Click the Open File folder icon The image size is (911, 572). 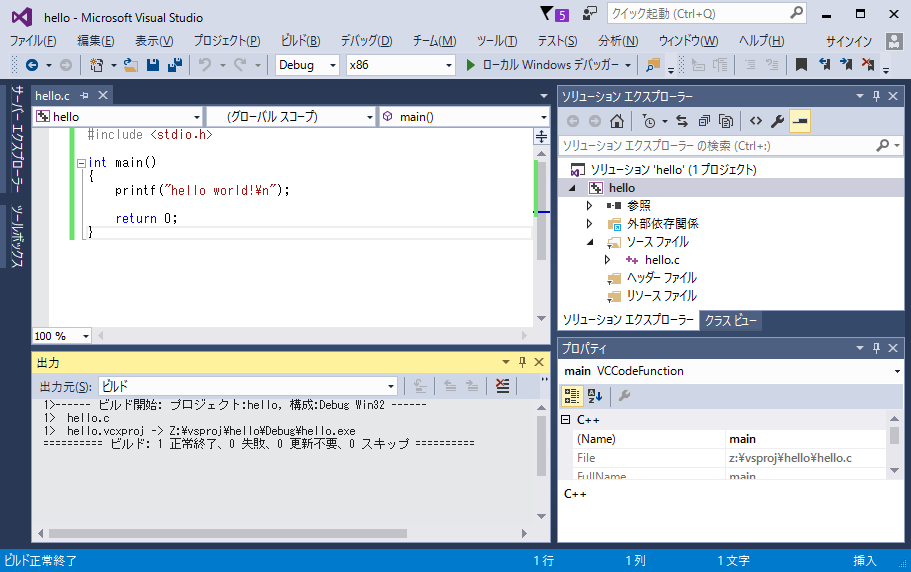click(131, 65)
